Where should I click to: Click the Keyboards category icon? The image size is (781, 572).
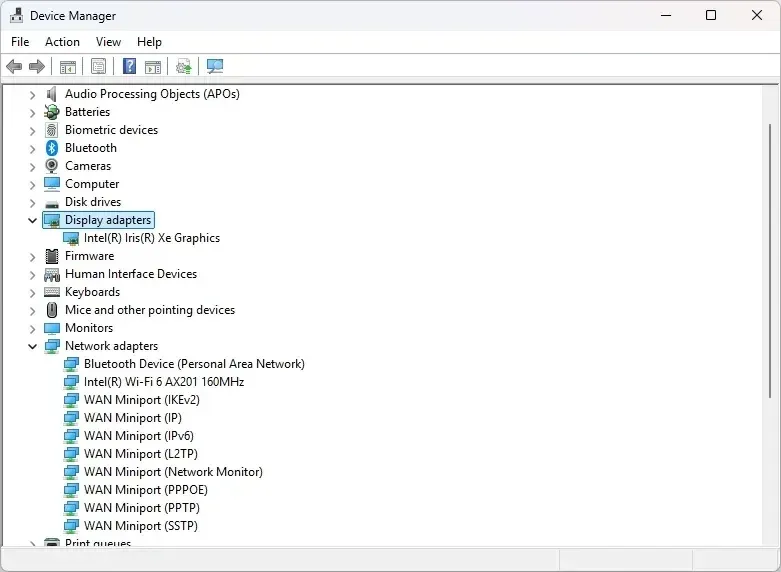(x=52, y=292)
